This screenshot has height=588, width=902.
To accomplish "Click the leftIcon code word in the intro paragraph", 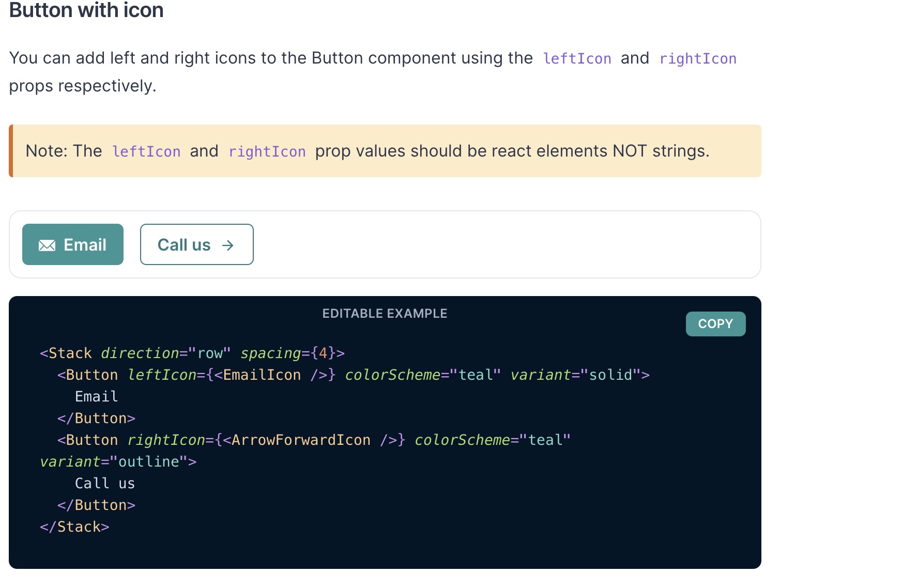I will [577, 59].
